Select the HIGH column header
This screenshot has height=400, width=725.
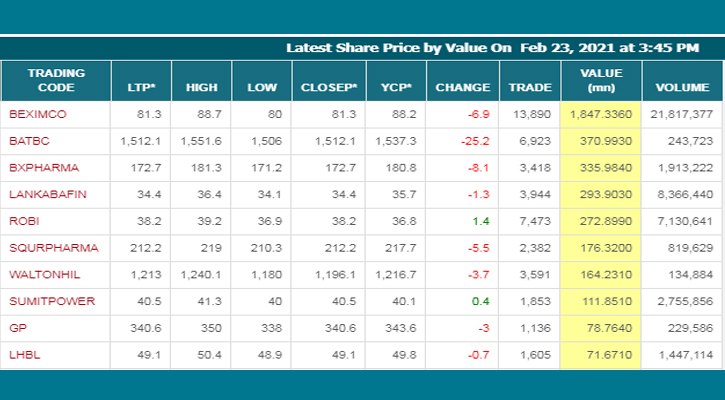click(201, 87)
